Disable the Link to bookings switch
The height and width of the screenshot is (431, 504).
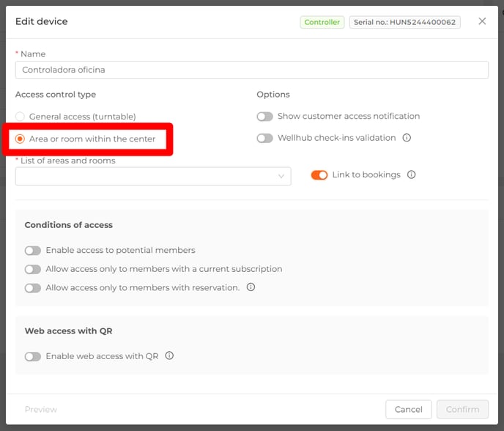[x=319, y=175]
